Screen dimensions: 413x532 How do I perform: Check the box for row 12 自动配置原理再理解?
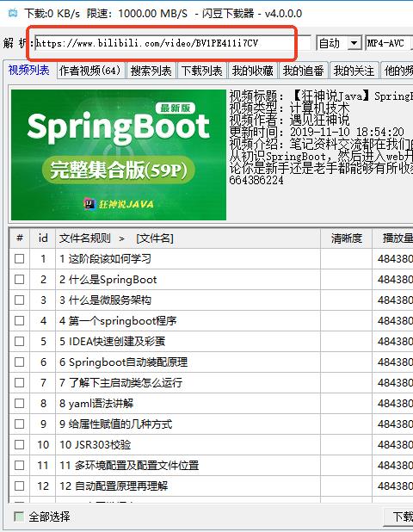(x=19, y=486)
